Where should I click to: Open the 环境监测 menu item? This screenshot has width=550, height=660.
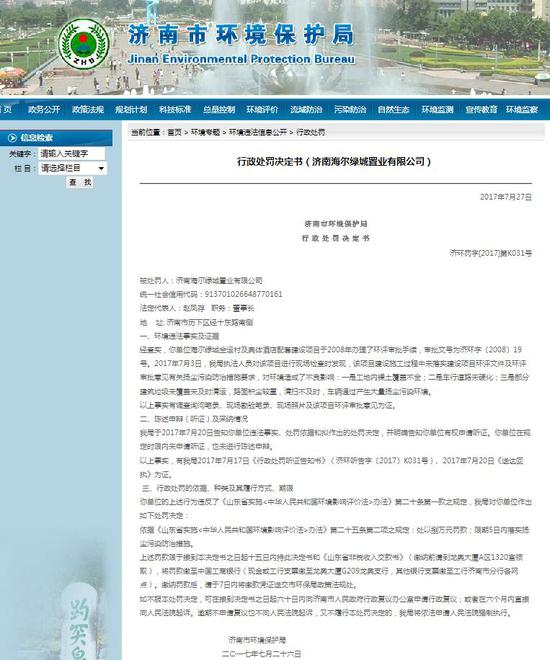437,109
